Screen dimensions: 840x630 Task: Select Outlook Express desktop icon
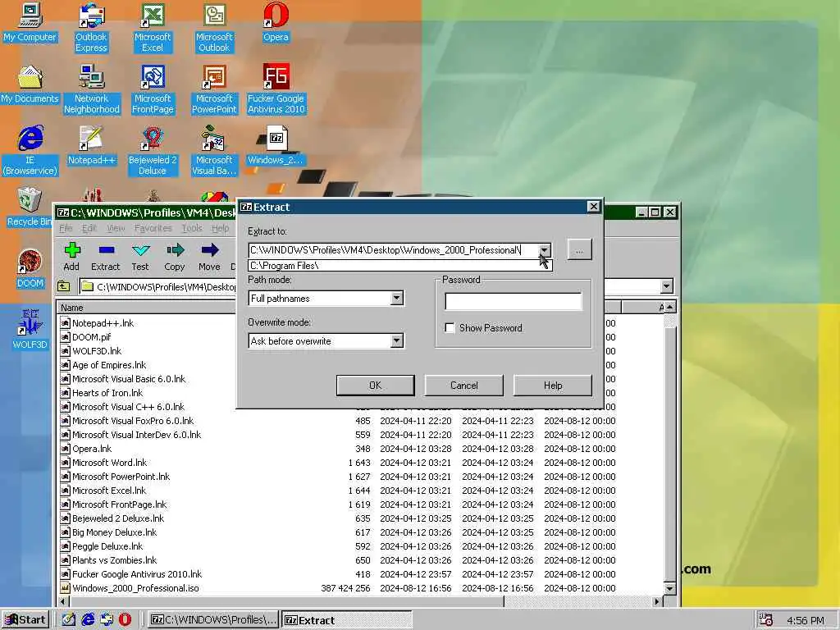(x=91, y=28)
